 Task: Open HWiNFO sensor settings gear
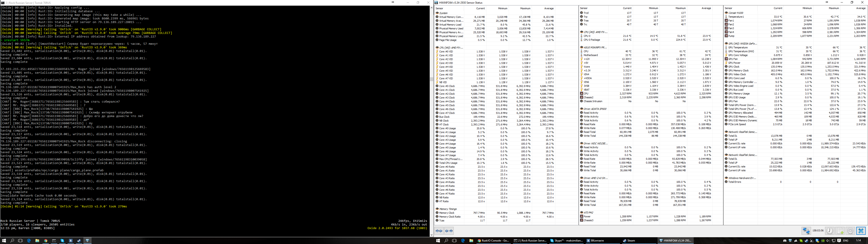point(850,231)
